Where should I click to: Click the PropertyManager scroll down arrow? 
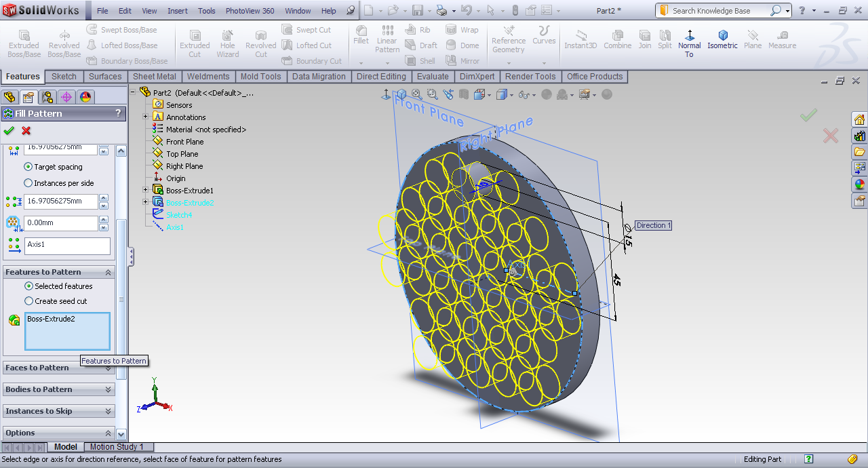121,434
